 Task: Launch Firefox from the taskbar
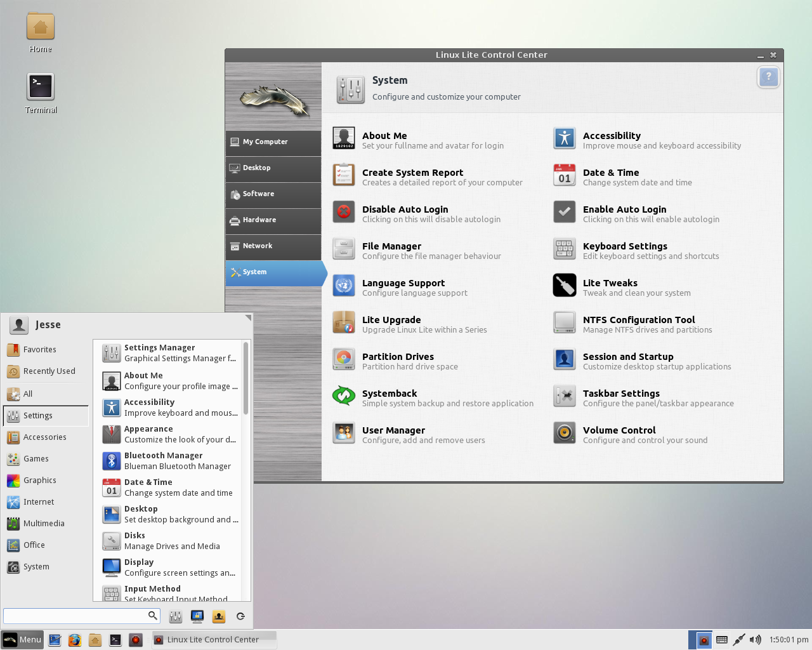75,640
